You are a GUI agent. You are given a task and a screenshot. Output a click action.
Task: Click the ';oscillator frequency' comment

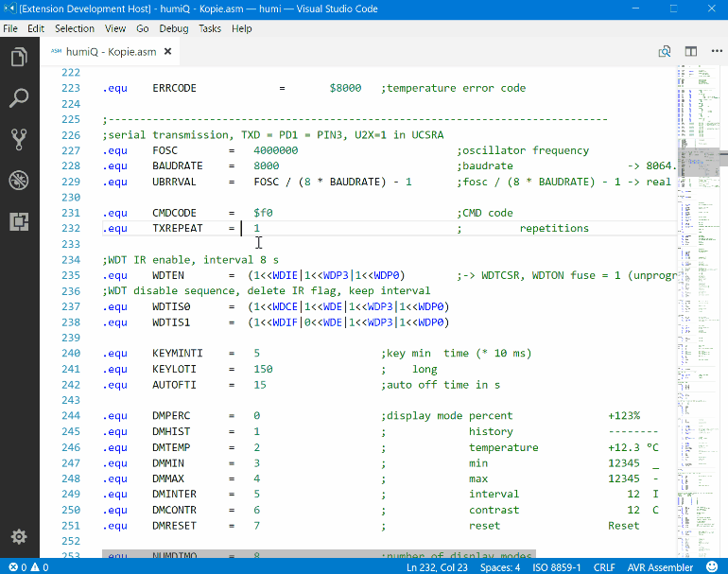[523, 150]
